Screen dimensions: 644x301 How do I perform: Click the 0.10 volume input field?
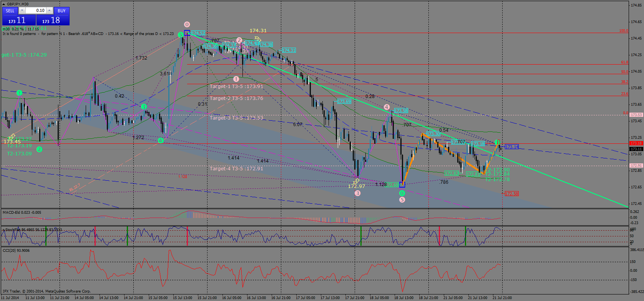coord(37,11)
